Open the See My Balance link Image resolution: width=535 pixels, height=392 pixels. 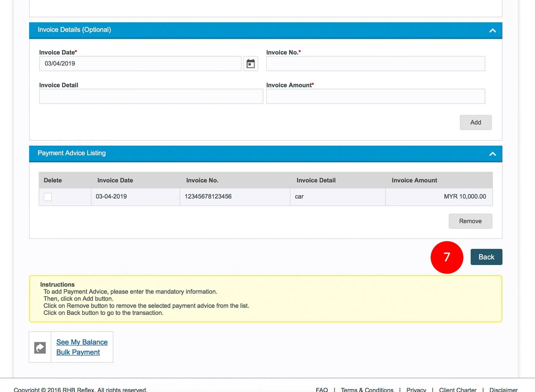82,342
